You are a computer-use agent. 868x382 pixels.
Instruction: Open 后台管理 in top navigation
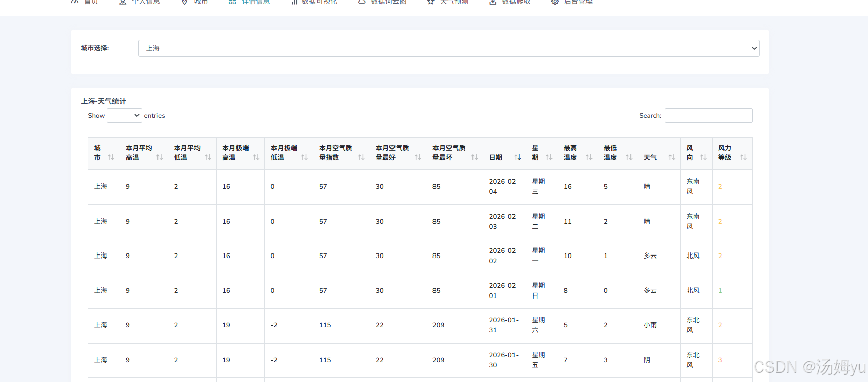(572, 2)
